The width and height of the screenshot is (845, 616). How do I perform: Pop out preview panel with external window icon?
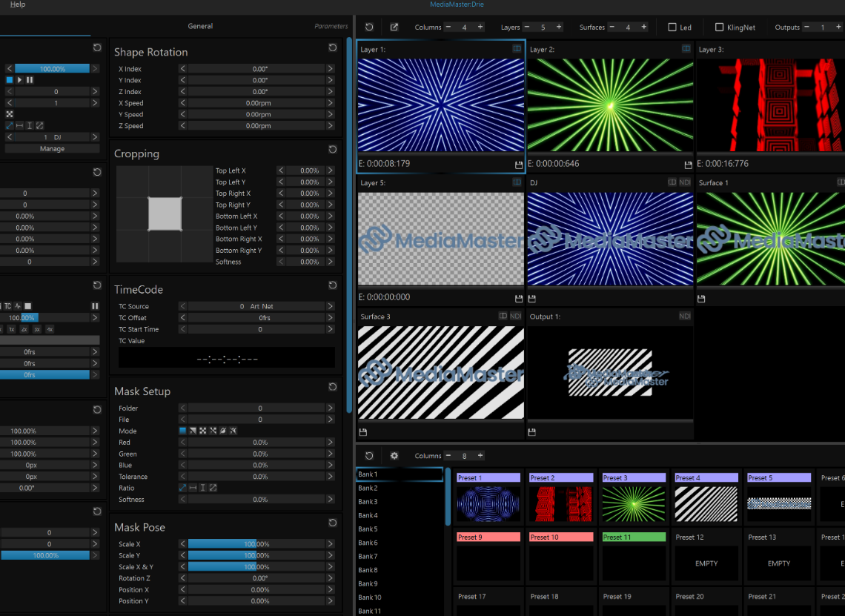coord(394,27)
